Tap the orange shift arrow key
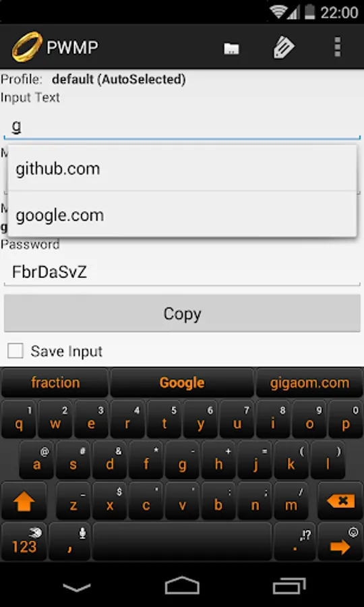 pos(24,501)
